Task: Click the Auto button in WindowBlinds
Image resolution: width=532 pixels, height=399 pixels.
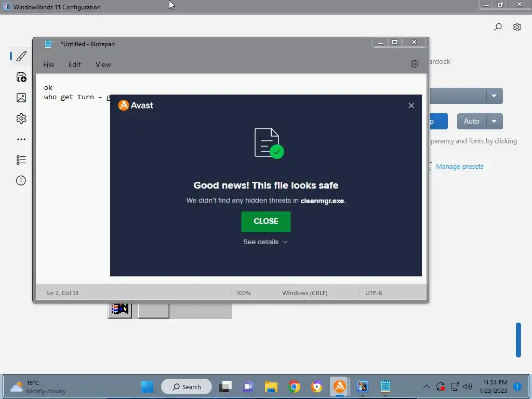Action: 472,121
